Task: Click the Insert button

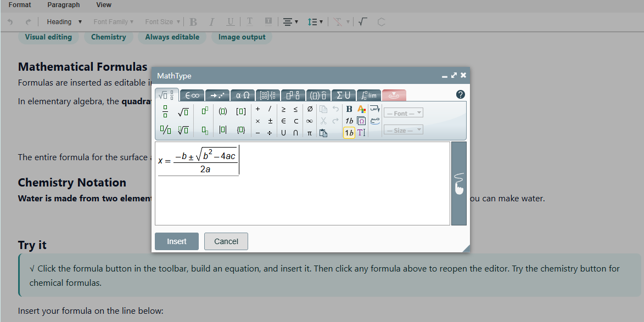Action: tap(177, 241)
